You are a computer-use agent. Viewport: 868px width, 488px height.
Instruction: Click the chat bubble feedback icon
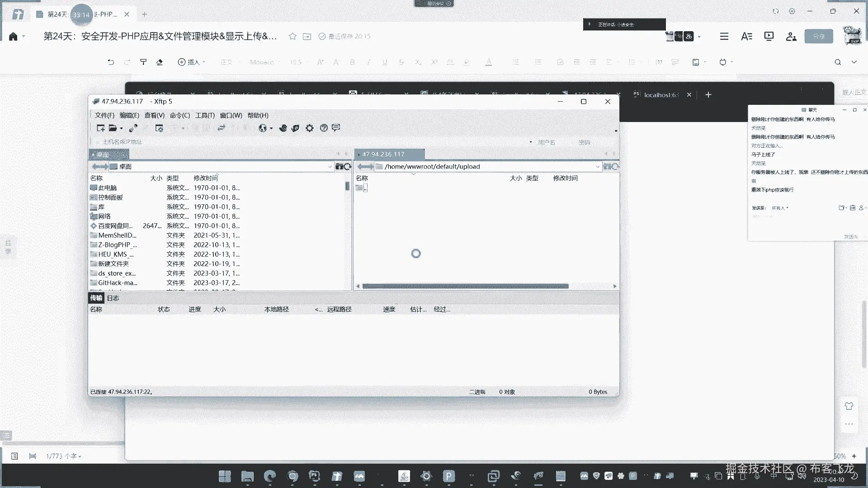336,128
